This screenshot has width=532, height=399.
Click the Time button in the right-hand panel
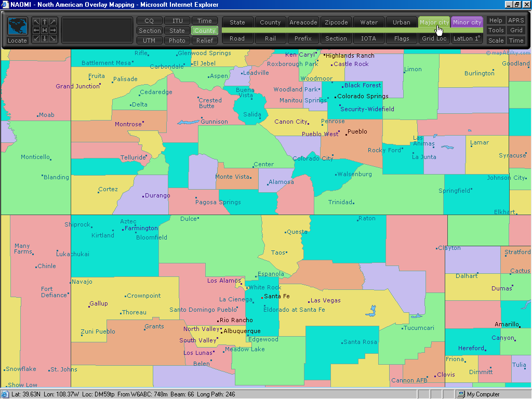click(x=516, y=41)
